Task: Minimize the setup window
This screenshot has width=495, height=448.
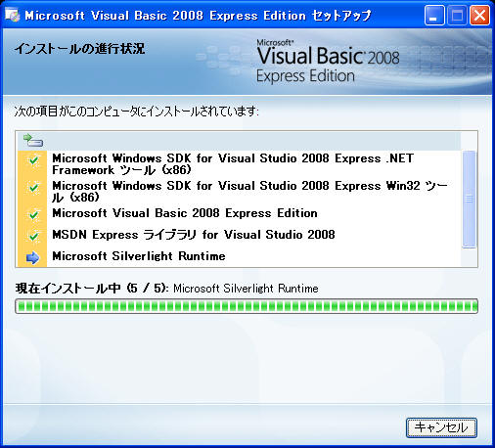Action: 434,16
